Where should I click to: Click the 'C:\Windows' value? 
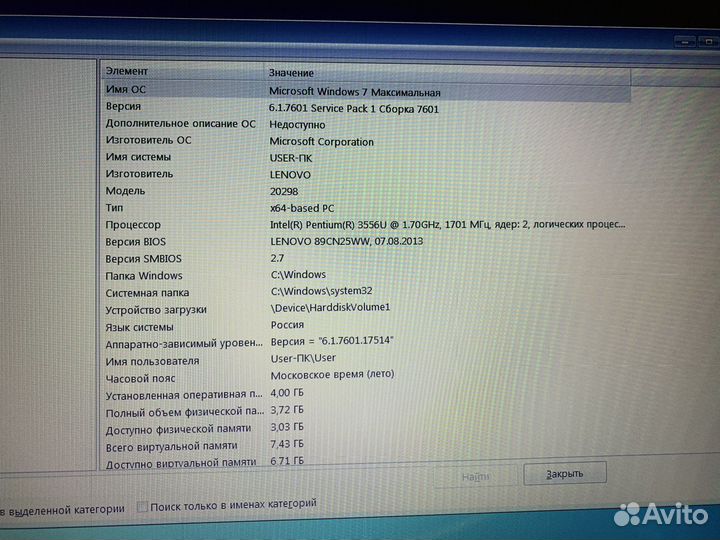tap(298, 275)
